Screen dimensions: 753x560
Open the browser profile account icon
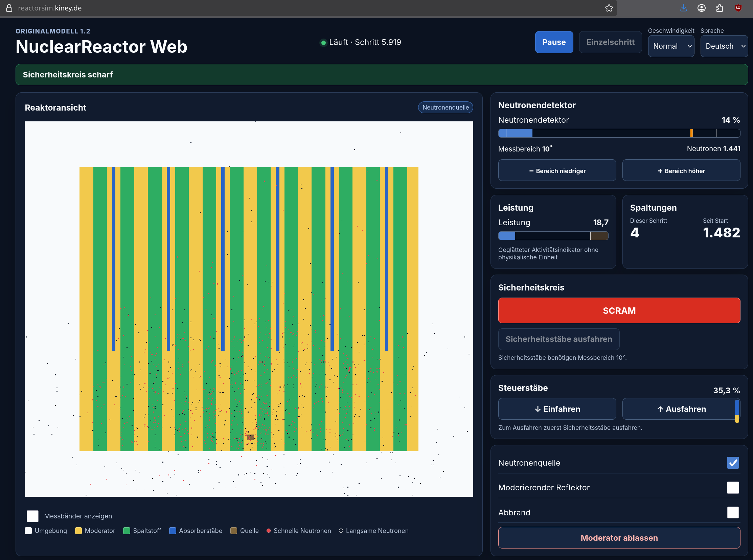pos(702,8)
